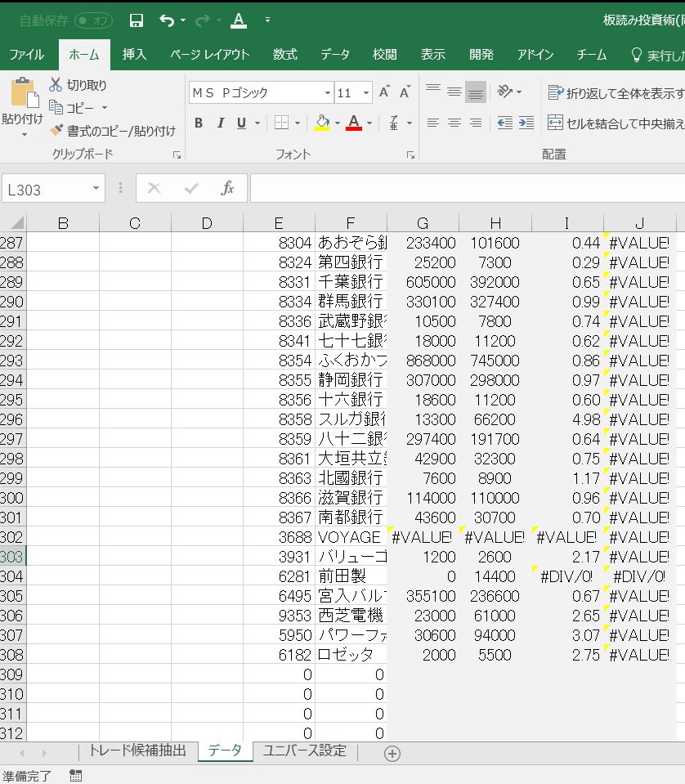Toggle Bold formatting
The height and width of the screenshot is (784, 685).
(x=199, y=123)
